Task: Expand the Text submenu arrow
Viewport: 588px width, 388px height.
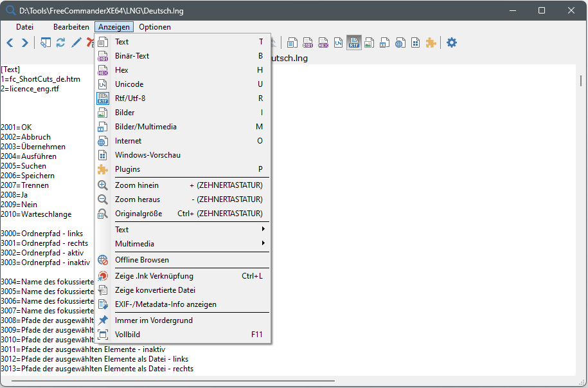Action: (x=263, y=230)
